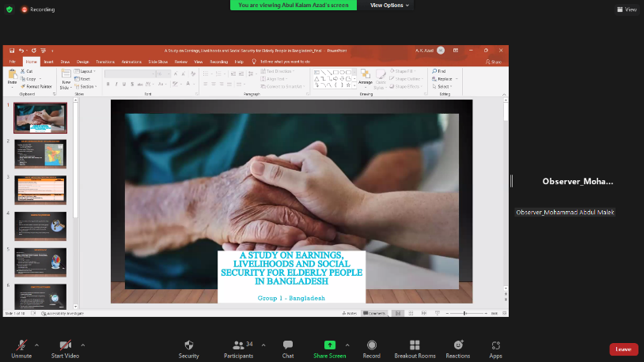The width and height of the screenshot is (644, 362).
Task: Click the Undo arrow in PowerPoint toolbar
Action: tap(21, 51)
